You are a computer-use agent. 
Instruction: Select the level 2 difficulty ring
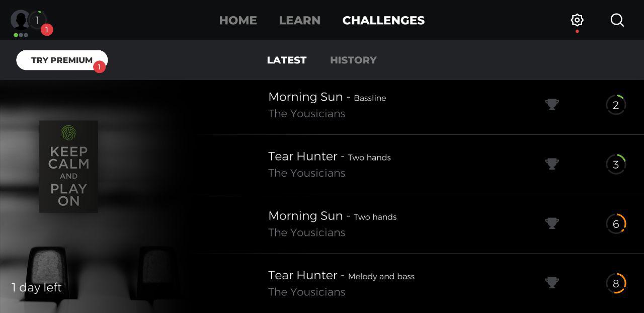pos(616,105)
